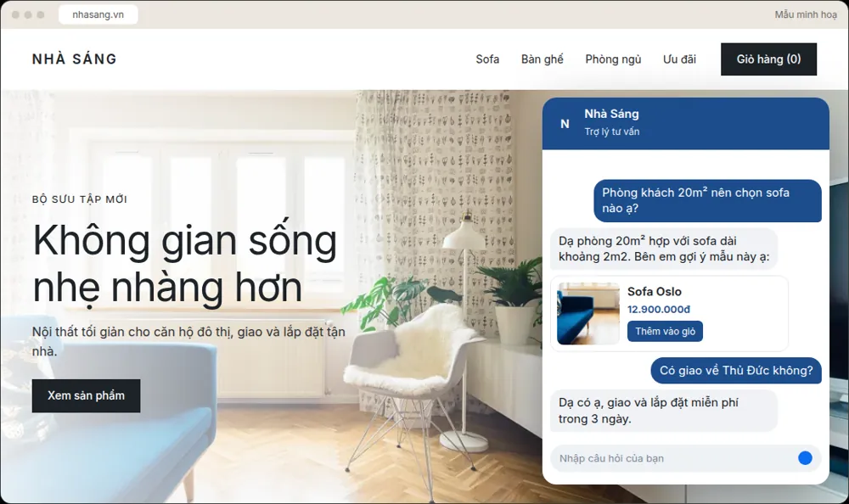Open the Giỏ hàng (0) cart
The image size is (849, 504).
pos(768,59)
